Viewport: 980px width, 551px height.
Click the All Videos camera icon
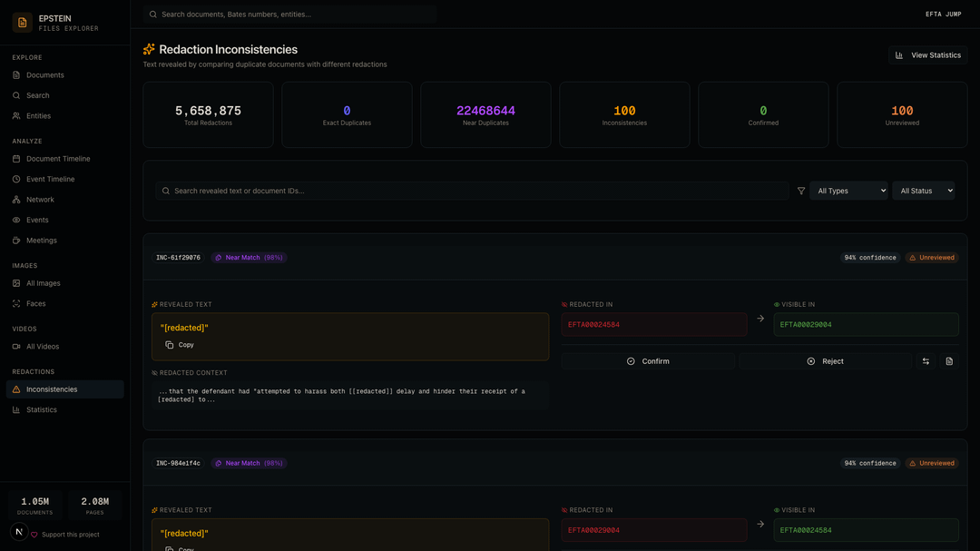16,347
